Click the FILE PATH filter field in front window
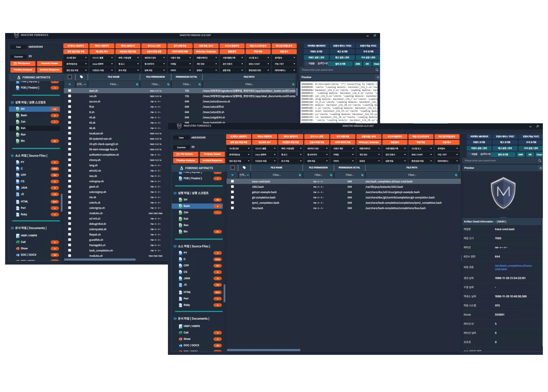Screen dimensions: 548x392 pos(412,175)
